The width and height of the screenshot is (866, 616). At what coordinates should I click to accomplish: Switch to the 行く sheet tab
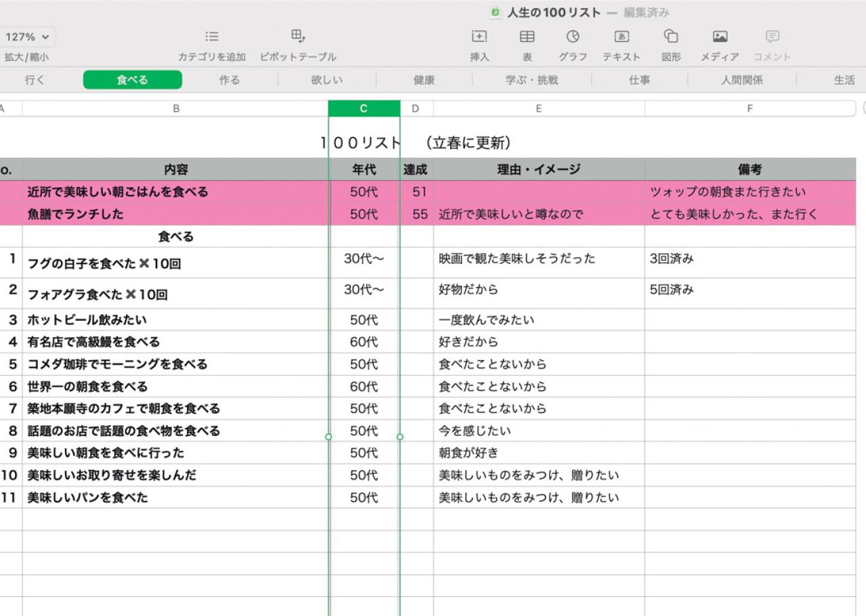(35, 81)
